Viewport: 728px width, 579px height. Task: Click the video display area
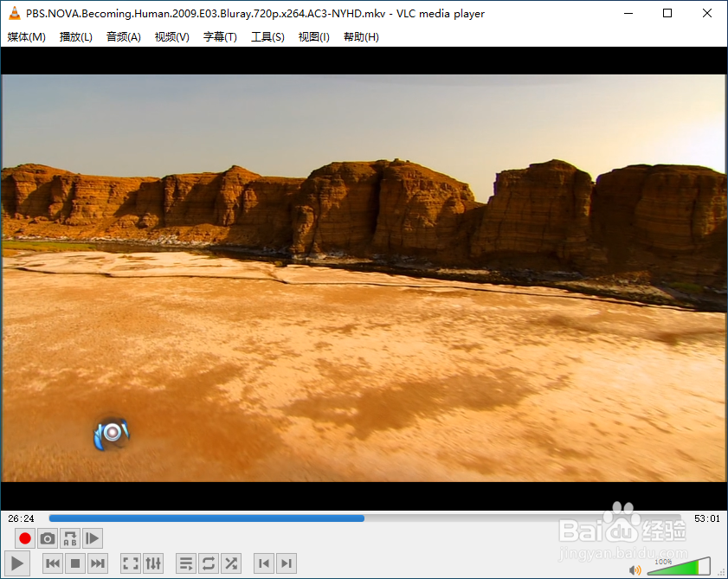tap(364, 278)
